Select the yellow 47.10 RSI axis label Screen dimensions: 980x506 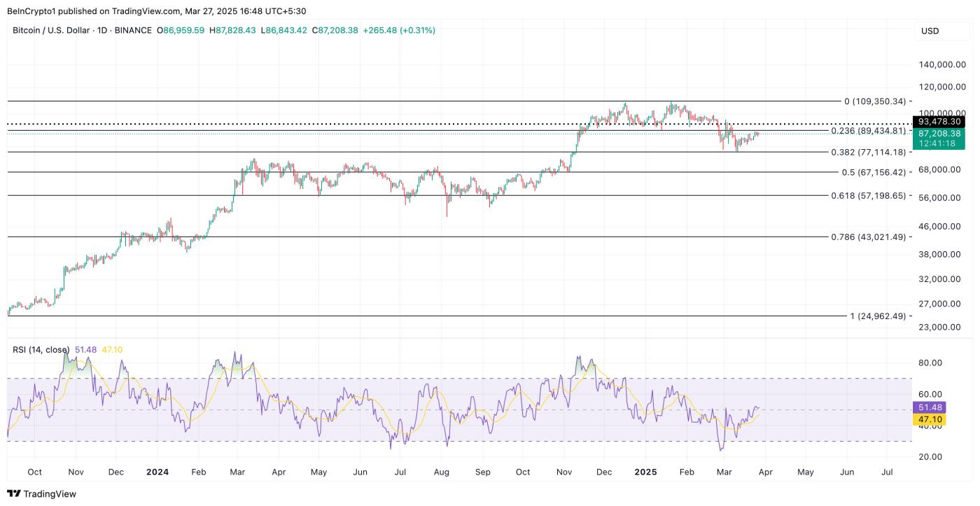tap(930, 419)
